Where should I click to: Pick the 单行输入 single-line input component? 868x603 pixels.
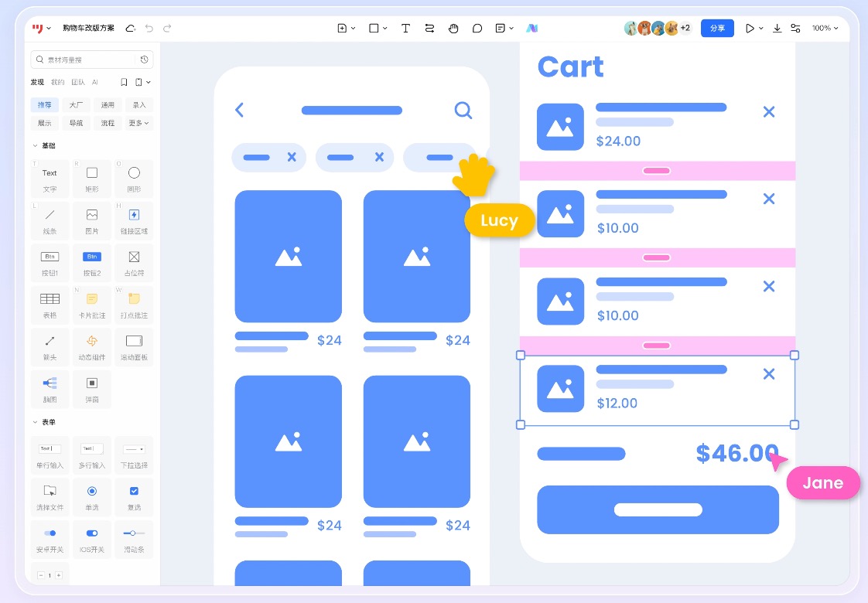coord(50,455)
